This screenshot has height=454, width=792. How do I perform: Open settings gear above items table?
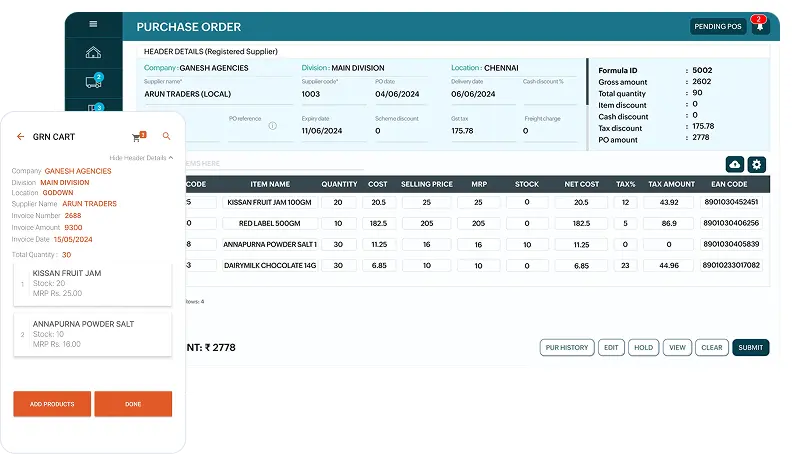click(756, 164)
